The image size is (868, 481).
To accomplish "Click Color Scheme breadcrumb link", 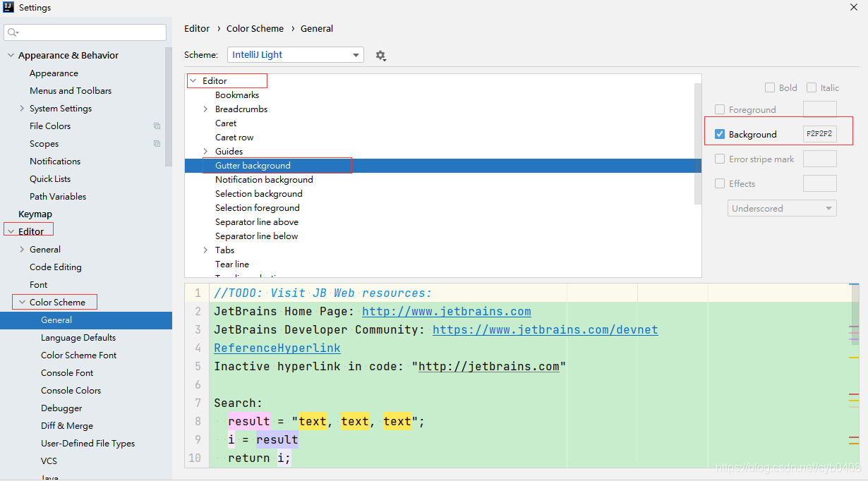I will (255, 29).
